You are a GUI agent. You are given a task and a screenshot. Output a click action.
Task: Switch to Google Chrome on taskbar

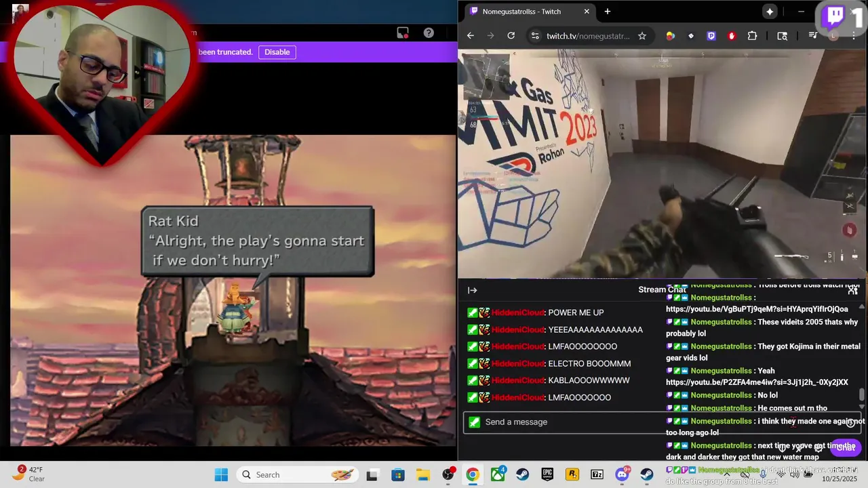pos(473,474)
